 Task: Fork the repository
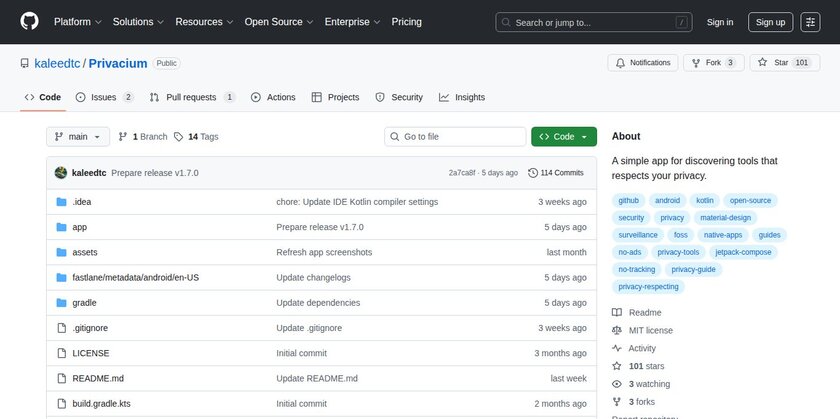coord(706,62)
